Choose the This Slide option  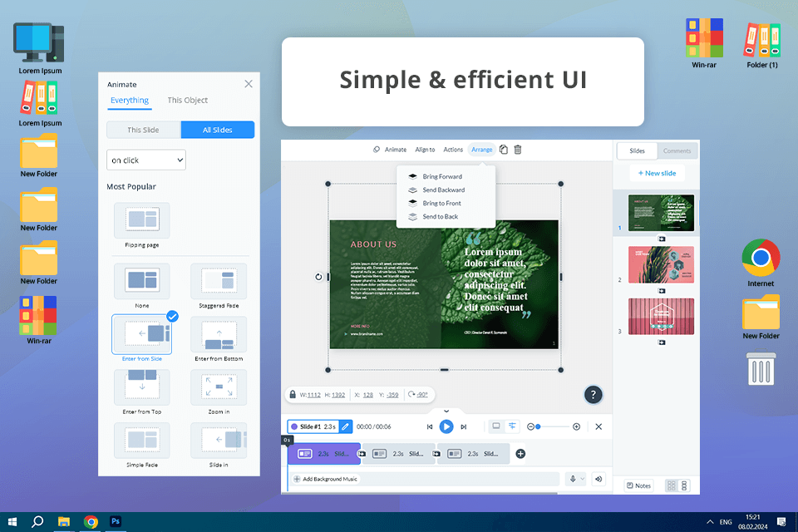click(x=144, y=130)
